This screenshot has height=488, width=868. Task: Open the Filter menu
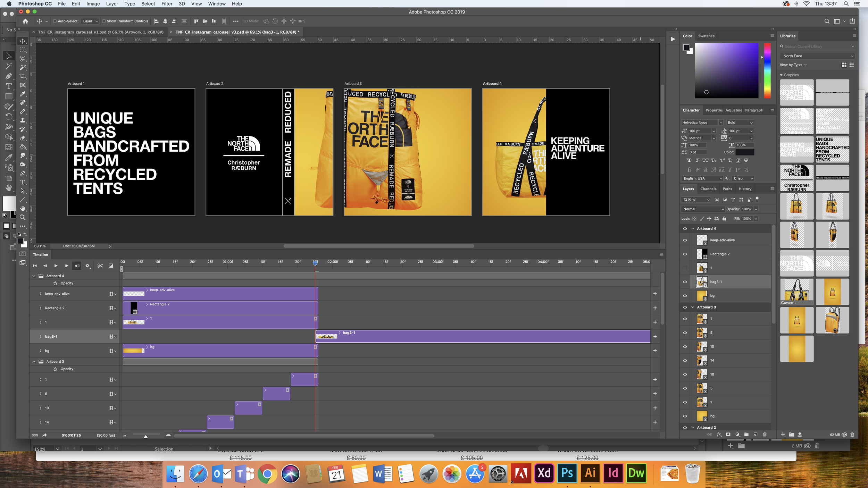(167, 4)
